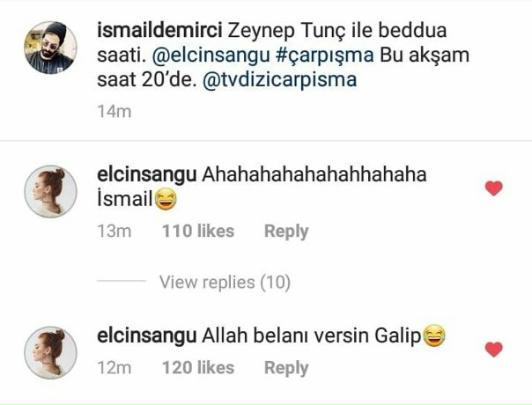This screenshot has height=405, width=532.
Task: Reply to the 'Allah belanı versin' comment
Action: [x=286, y=368]
